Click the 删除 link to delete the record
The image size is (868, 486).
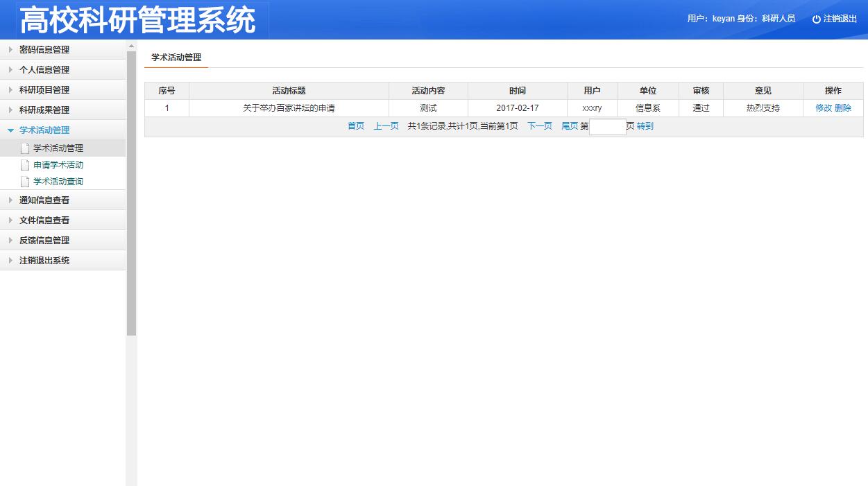(x=844, y=108)
